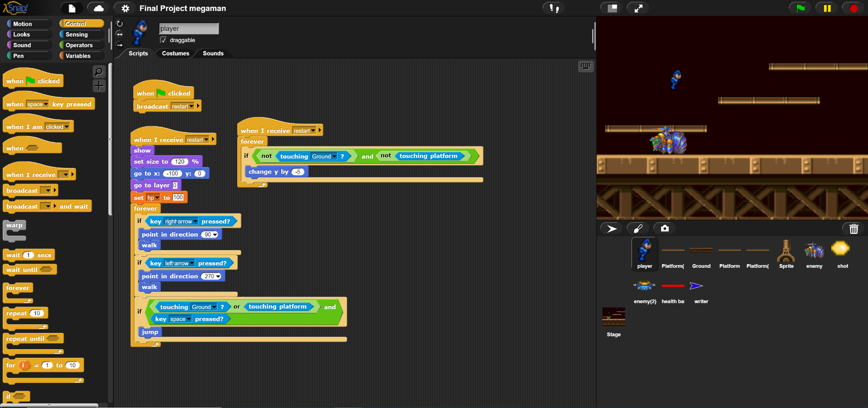Click 'change y by' -5 value
This screenshot has width=868, height=408.
[x=298, y=172]
